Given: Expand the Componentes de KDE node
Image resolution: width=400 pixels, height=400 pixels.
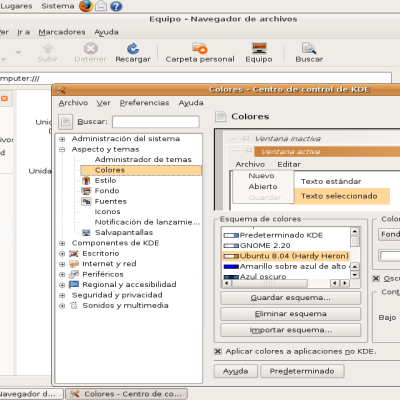Looking at the screenshot, I should click(x=62, y=243).
